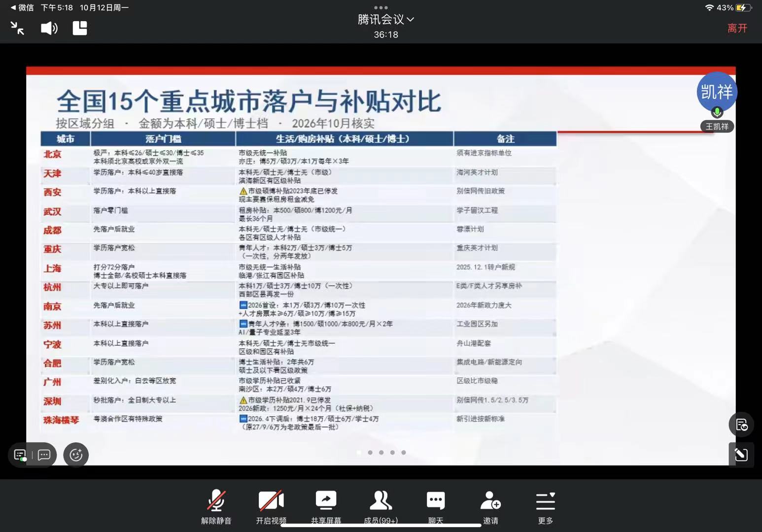Viewport: 762px width, 532px height.
Task: Open the 聊天 chat panel
Action: pos(436,507)
